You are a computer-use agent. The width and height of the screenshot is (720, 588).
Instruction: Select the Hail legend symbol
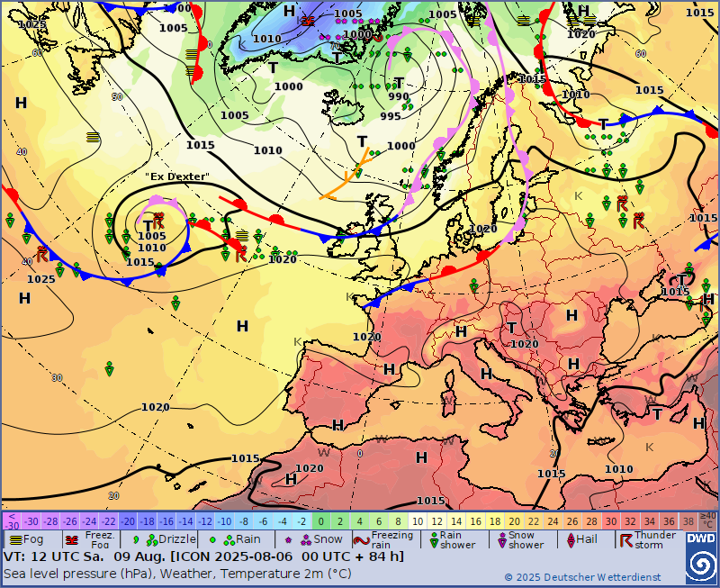(x=569, y=539)
